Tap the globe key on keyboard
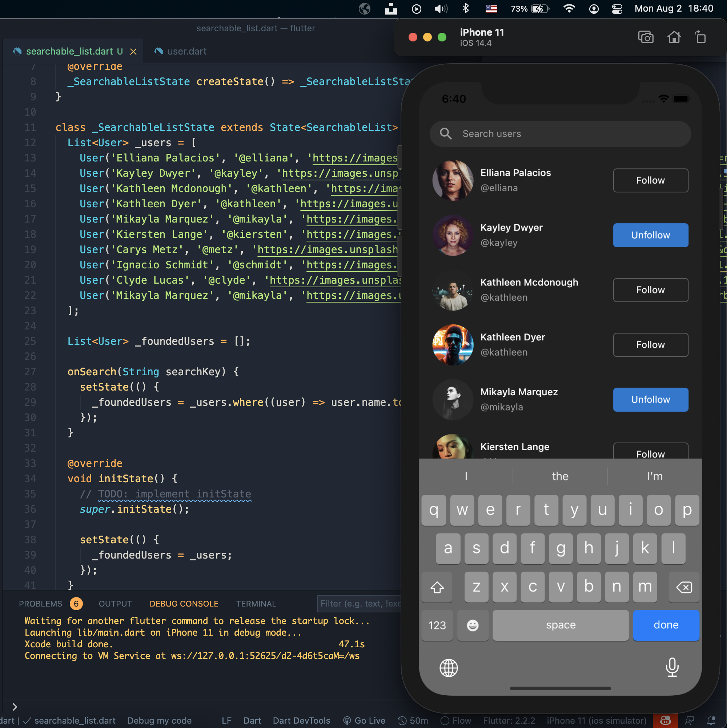 448,668
